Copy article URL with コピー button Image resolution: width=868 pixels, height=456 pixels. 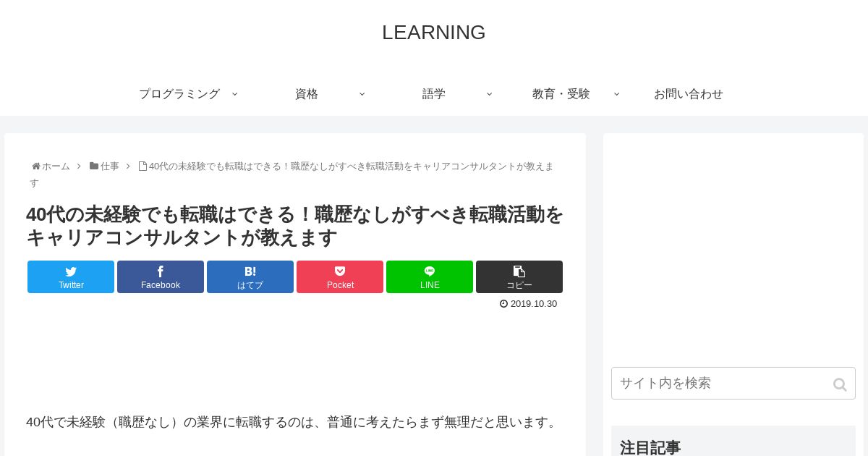tap(519, 276)
